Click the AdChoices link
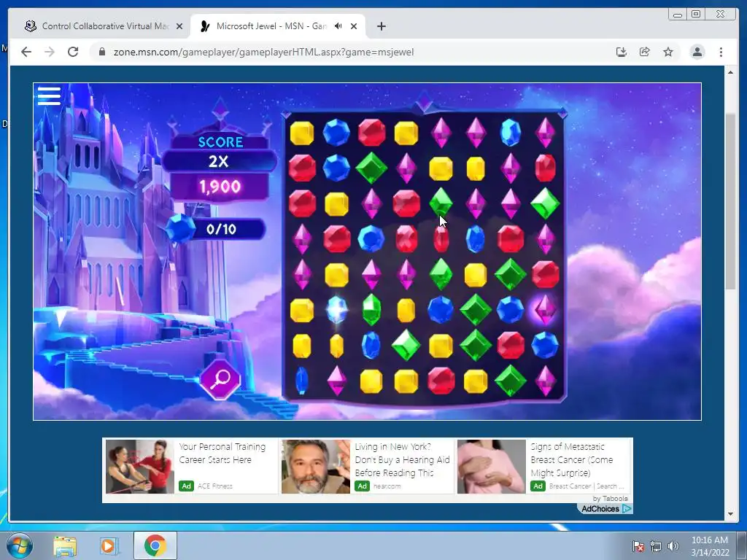 [606, 508]
